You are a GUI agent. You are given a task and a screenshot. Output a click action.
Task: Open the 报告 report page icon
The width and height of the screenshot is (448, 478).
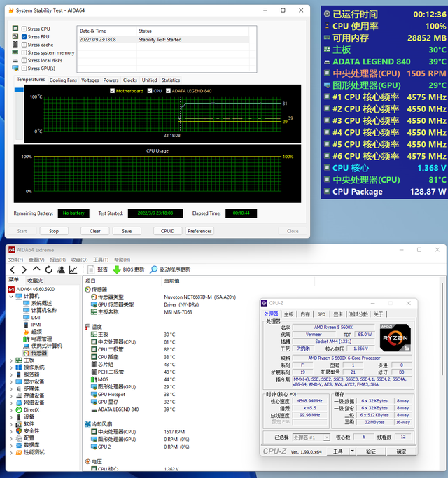pyautogui.click(x=91, y=269)
